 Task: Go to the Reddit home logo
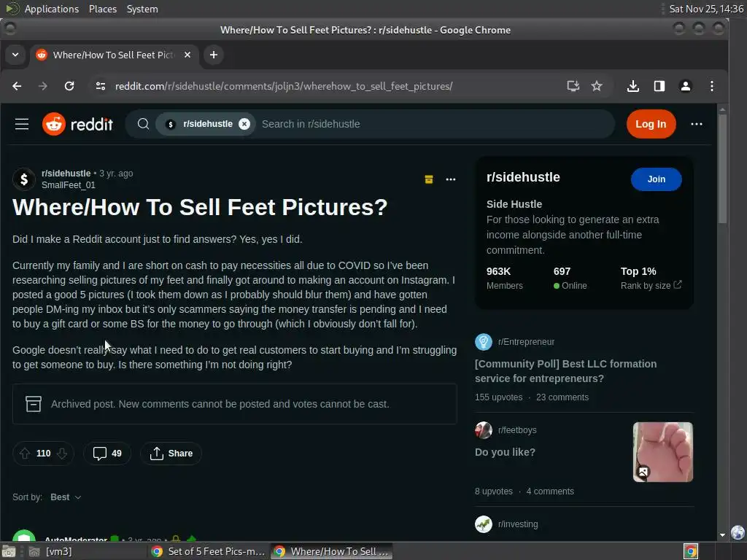tap(77, 124)
